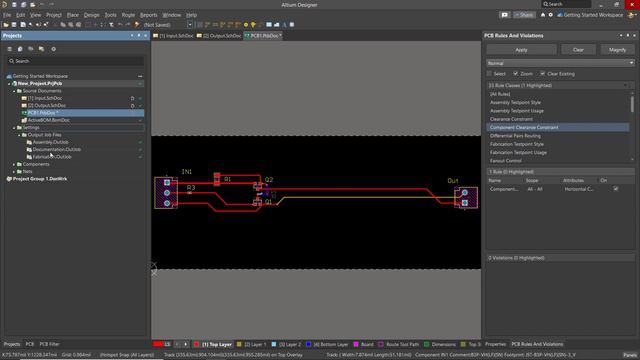
Task: Collapse the Output Job Files folder
Action: click(19, 135)
